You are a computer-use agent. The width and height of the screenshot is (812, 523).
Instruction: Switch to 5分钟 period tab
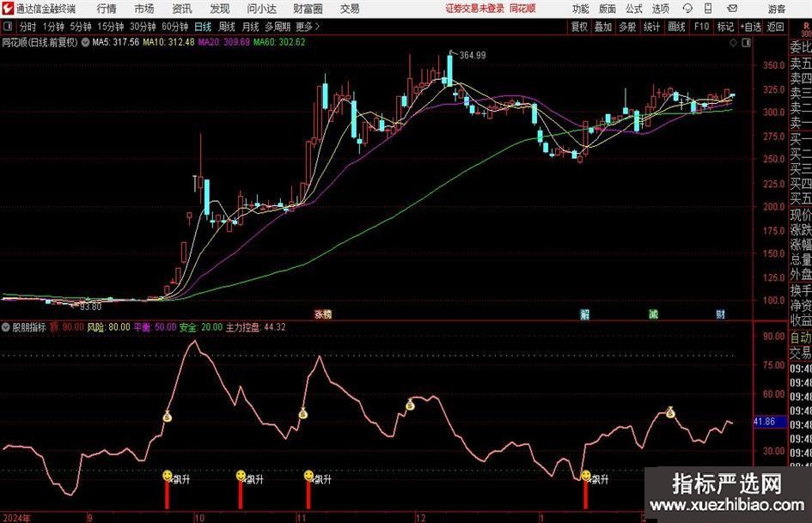point(81,27)
